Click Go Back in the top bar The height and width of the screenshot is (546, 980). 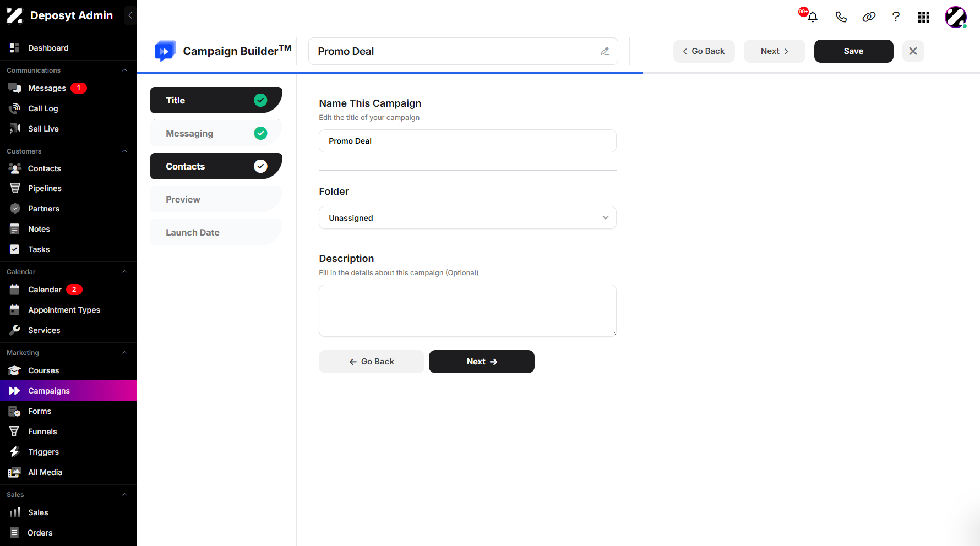(704, 51)
